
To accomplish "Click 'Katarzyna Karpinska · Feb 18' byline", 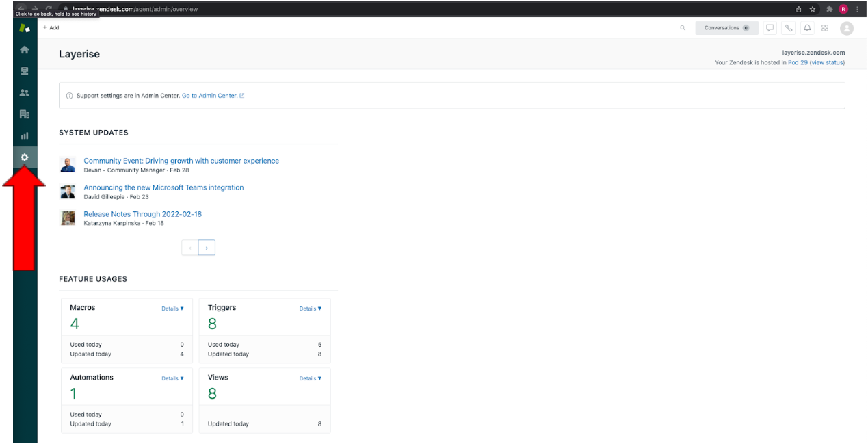I will point(124,224).
